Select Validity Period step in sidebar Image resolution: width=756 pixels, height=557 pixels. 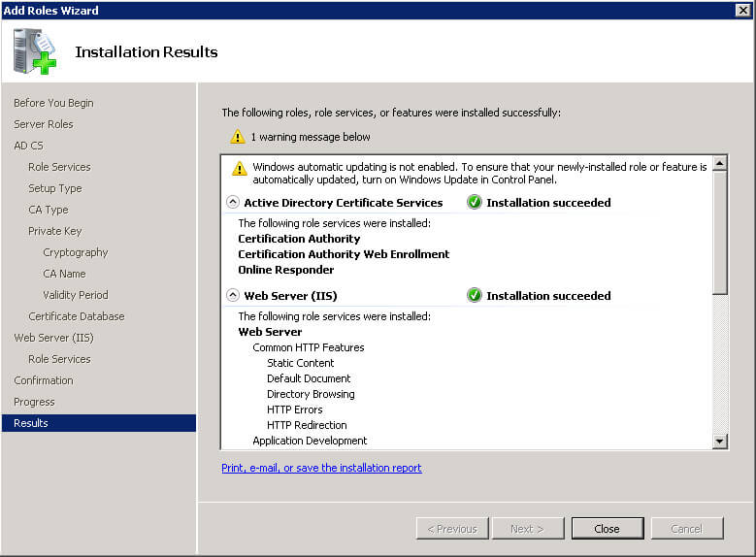pyautogui.click(x=76, y=295)
